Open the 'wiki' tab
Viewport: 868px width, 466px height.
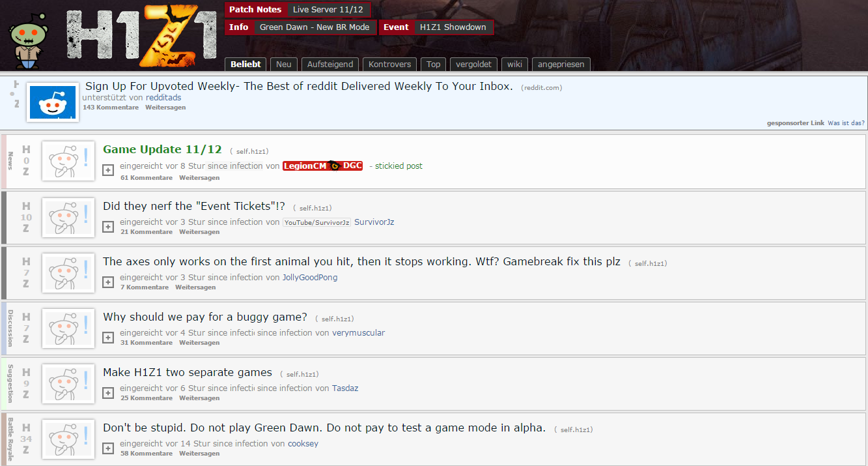515,65
